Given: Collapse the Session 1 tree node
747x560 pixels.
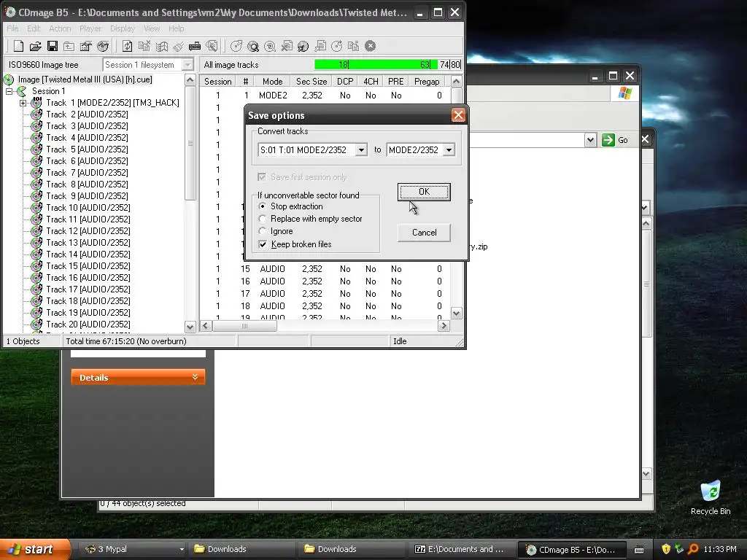Looking at the screenshot, I should 9,91.
